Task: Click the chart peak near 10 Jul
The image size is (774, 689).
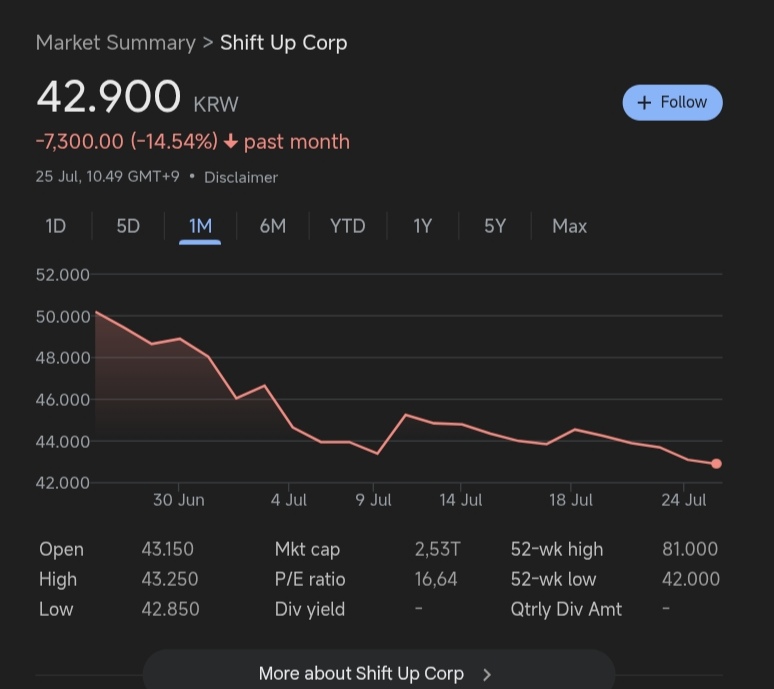Action: [x=406, y=415]
